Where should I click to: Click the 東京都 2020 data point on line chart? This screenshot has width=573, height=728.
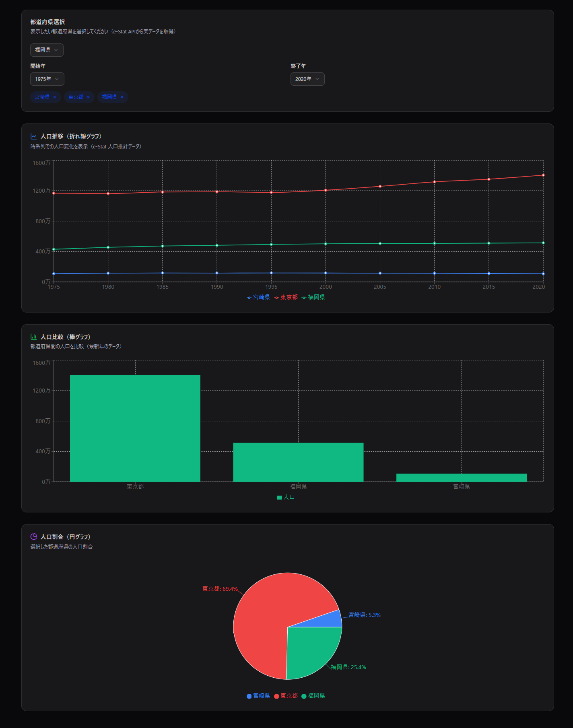tap(543, 175)
